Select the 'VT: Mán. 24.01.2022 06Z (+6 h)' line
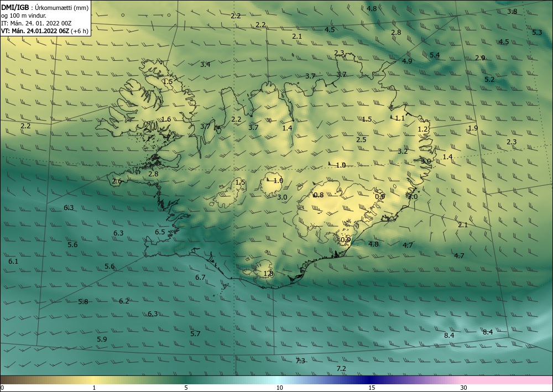This screenshot has height=392, width=553. click(x=45, y=31)
